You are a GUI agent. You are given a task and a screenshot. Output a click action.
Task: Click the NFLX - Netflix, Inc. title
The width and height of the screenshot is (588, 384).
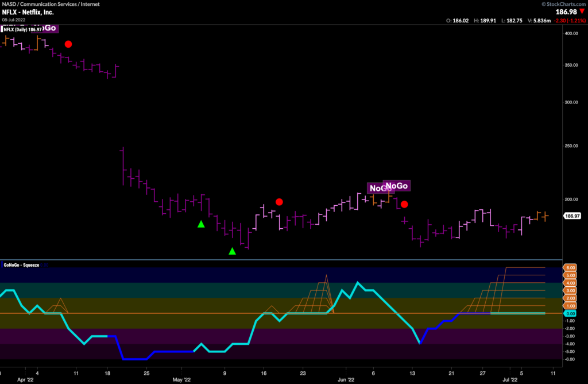[x=28, y=12]
